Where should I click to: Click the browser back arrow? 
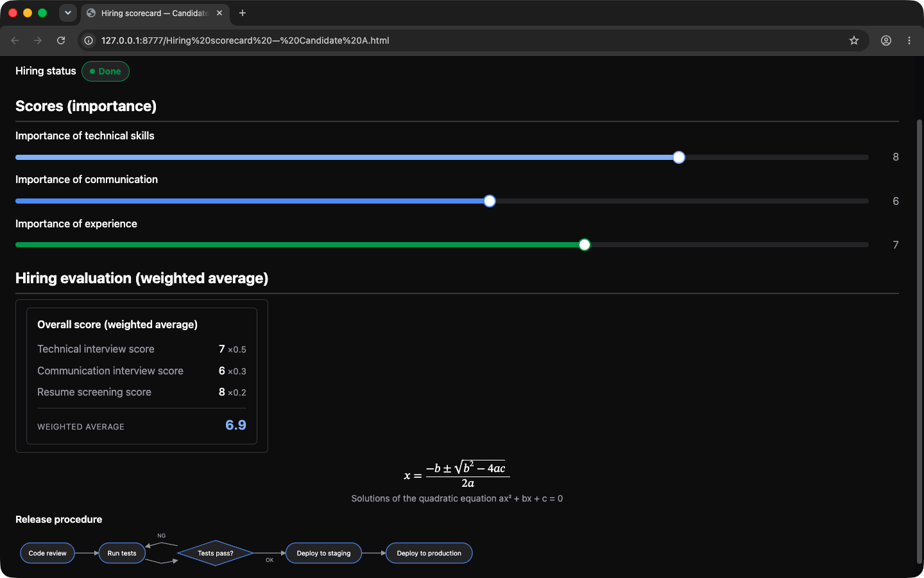(x=15, y=40)
